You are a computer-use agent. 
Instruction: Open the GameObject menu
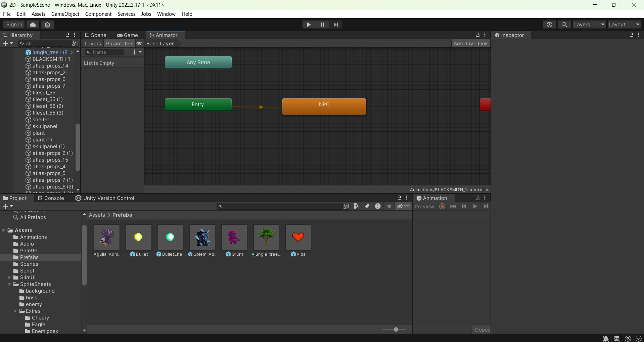65,14
